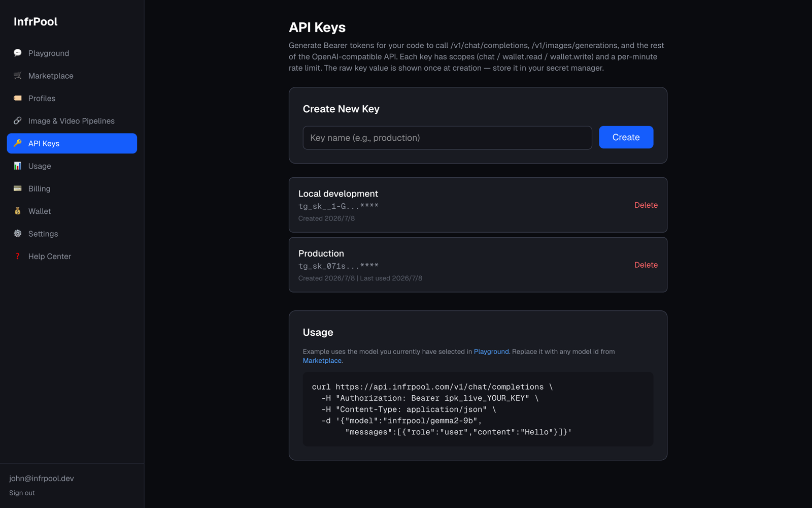Open the Billing sidebar item

click(72, 188)
